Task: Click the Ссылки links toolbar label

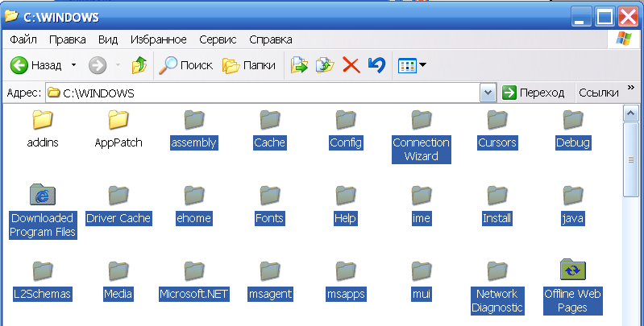Action: point(598,93)
